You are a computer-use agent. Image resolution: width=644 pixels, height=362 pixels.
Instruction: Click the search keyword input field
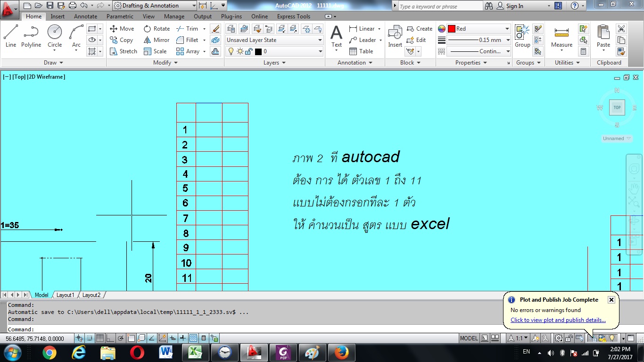click(x=440, y=6)
